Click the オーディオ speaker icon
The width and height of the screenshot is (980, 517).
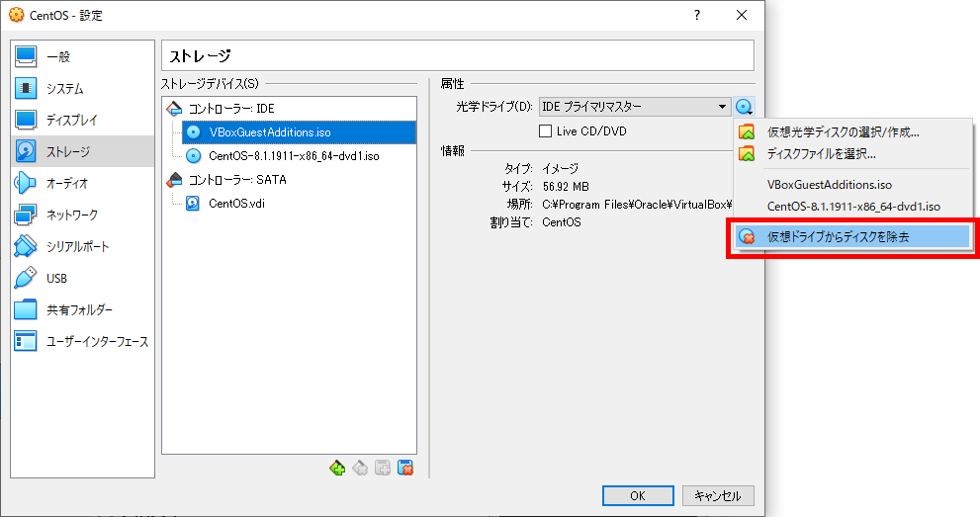coord(26,183)
